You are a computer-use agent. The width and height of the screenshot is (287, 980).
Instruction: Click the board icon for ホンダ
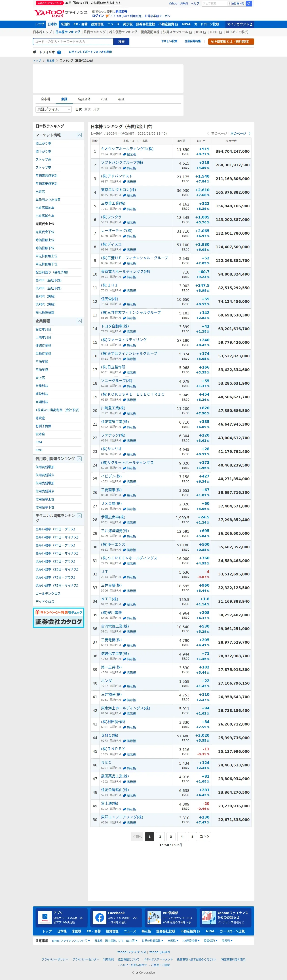pos(124,686)
